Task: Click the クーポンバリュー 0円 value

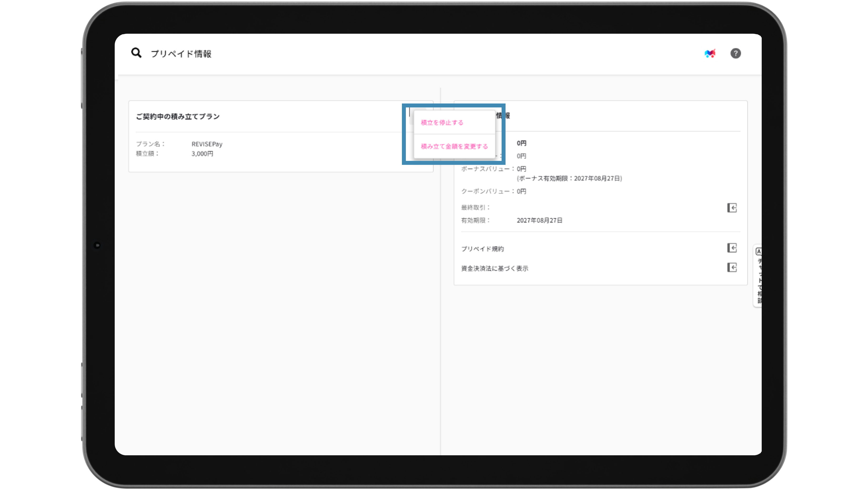Action: (x=521, y=191)
